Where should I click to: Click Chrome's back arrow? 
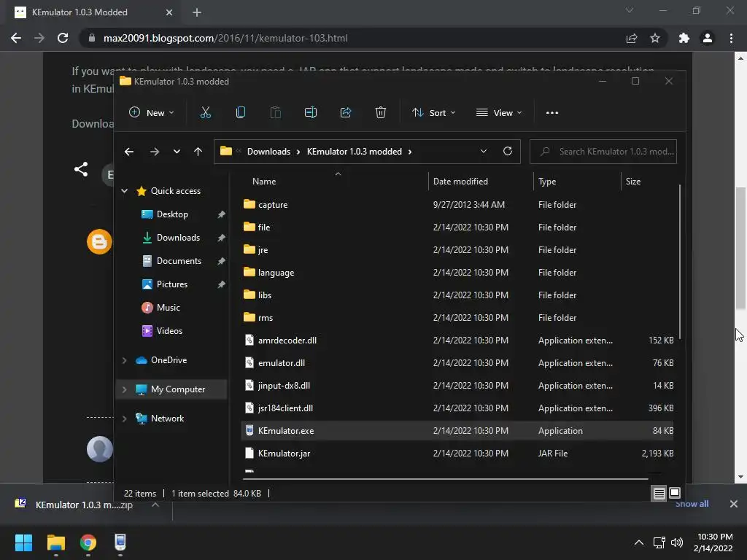[16, 38]
